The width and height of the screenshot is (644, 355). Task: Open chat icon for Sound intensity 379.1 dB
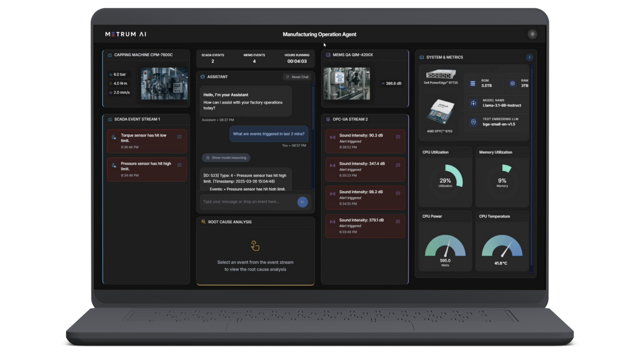[398, 221]
